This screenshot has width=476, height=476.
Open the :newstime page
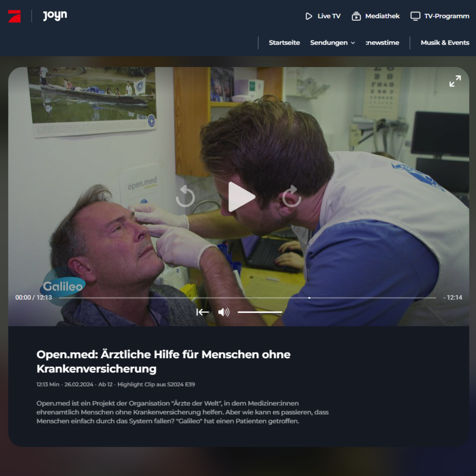382,43
